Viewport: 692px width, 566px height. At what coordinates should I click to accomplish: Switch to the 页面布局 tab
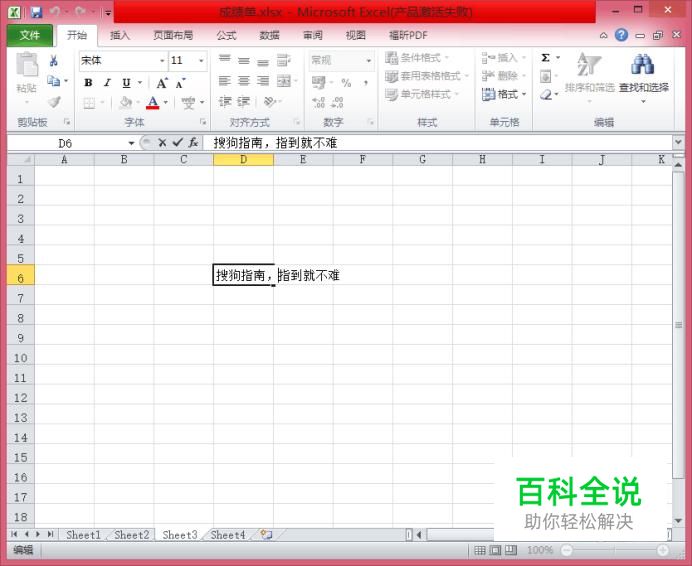click(x=173, y=35)
